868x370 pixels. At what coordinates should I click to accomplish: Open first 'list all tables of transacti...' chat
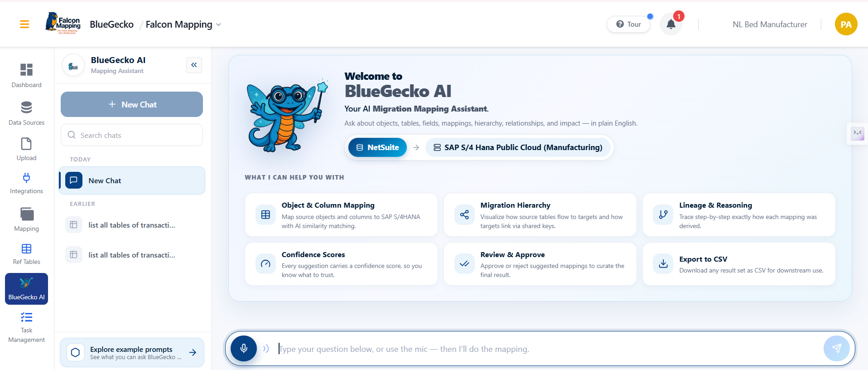132,225
